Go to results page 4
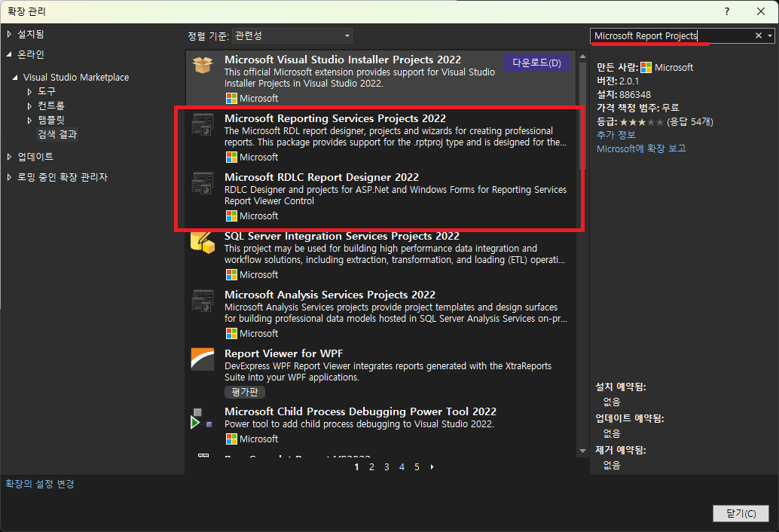Viewport: 779px width, 532px height. pyautogui.click(x=402, y=467)
